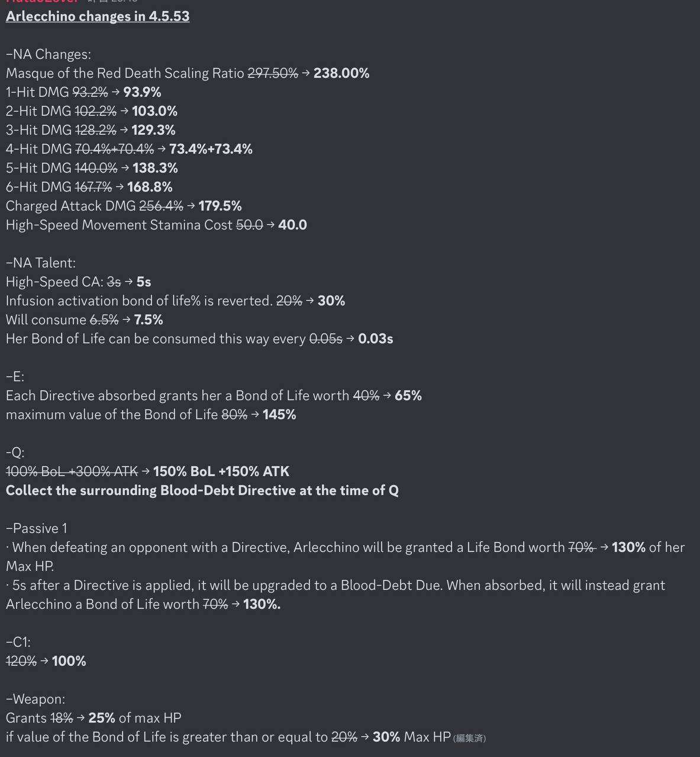Click the "–NA Talent:" section header
The height and width of the screenshot is (757, 700).
(41, 263)
